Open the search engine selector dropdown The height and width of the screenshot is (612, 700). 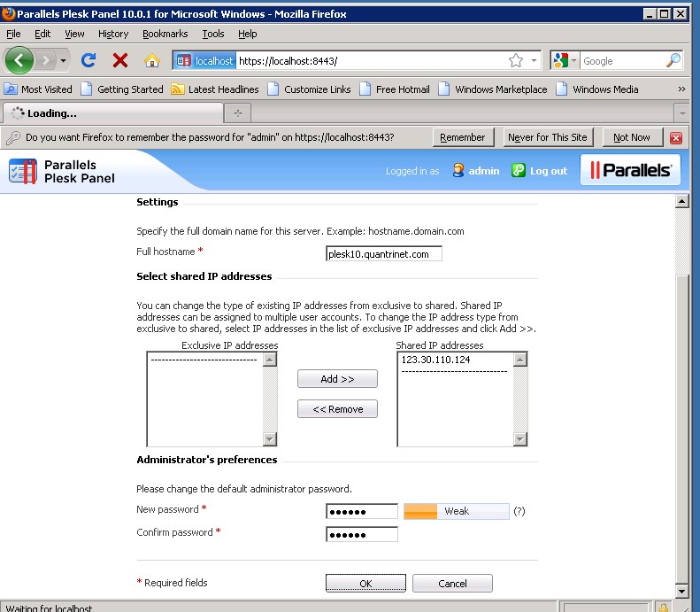click(565, 61)
